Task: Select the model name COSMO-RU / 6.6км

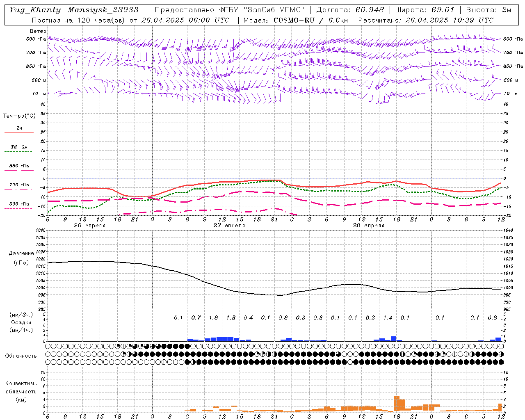Action: pos(310,20)
